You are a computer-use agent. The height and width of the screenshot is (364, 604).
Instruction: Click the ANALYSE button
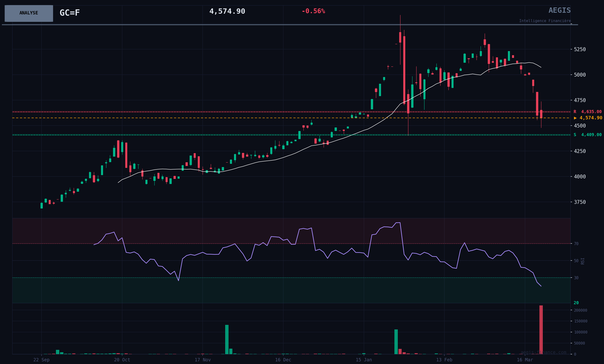pos(29,13)
